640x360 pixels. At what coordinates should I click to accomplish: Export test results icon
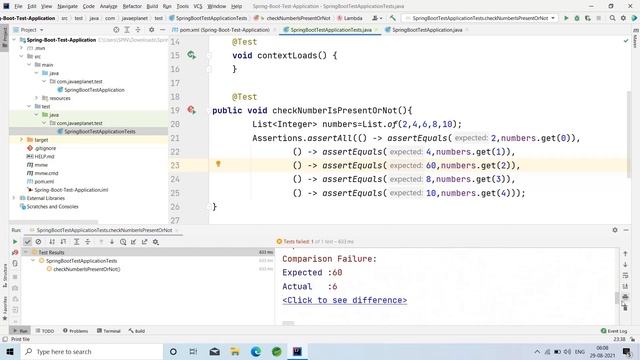(x=144, y=242)
